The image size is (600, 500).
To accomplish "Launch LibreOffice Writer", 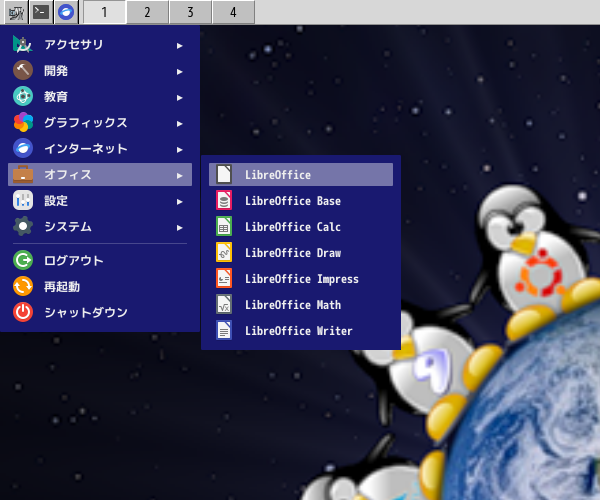I will click(301, 331).
